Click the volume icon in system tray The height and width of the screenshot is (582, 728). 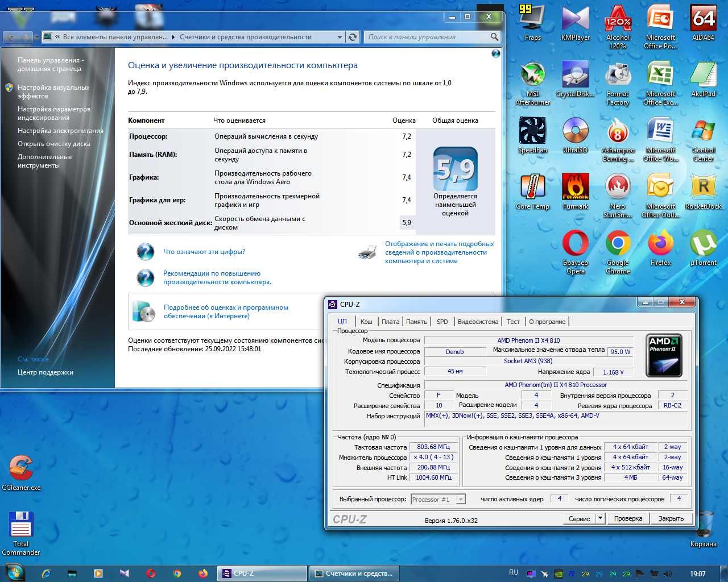[x=668, y=574]
